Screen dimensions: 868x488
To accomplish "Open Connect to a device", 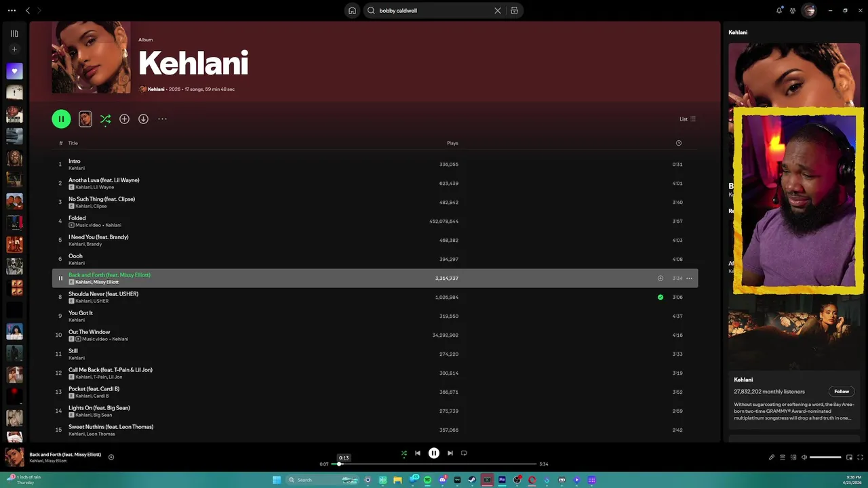I will point(793,457).
